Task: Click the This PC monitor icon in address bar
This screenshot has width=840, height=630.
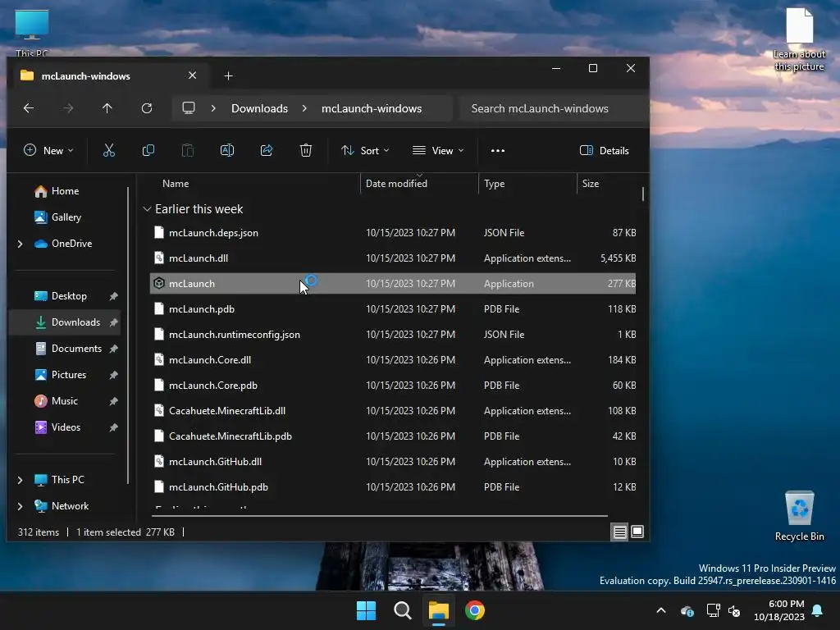Action: click(x=189, y=108)
